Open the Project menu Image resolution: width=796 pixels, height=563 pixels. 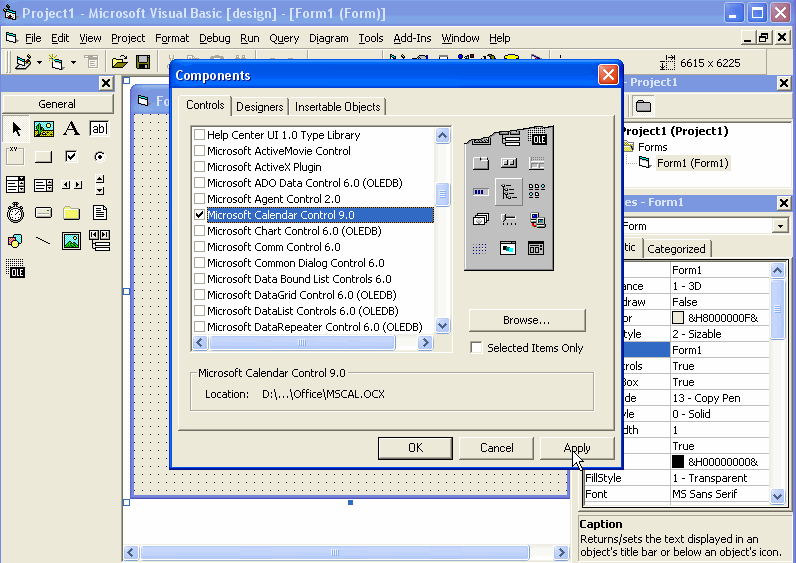[x=128, y=38]
